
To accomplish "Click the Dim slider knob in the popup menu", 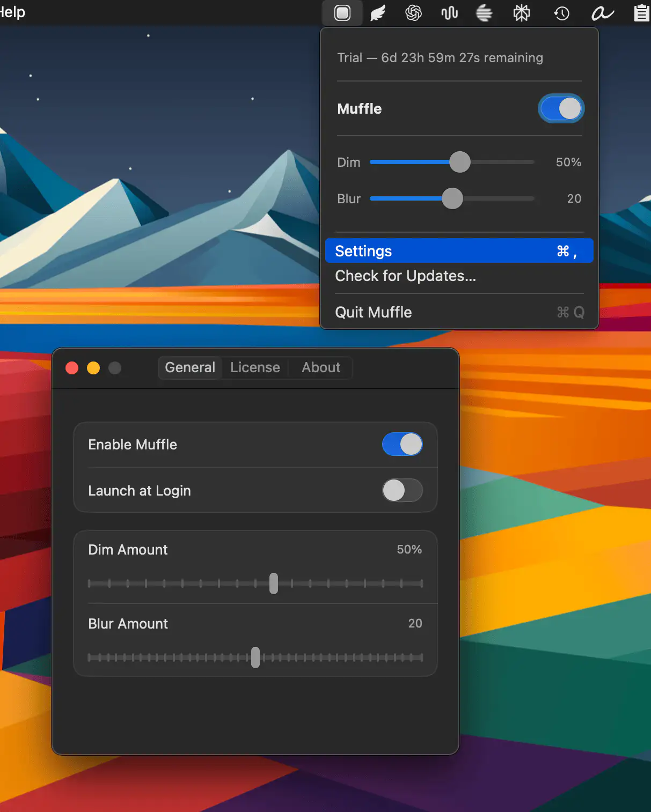I will tap(460, 162).
